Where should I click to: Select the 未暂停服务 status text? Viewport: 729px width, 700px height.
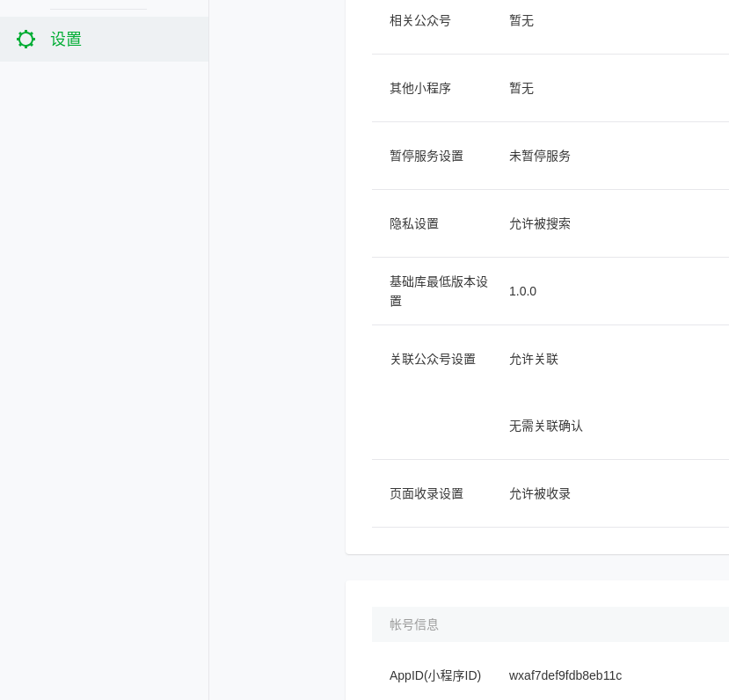click(540, 156)
